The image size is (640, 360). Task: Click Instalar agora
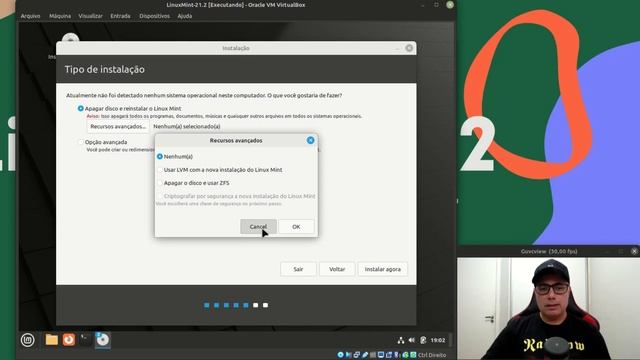click(x=382, y=269)
